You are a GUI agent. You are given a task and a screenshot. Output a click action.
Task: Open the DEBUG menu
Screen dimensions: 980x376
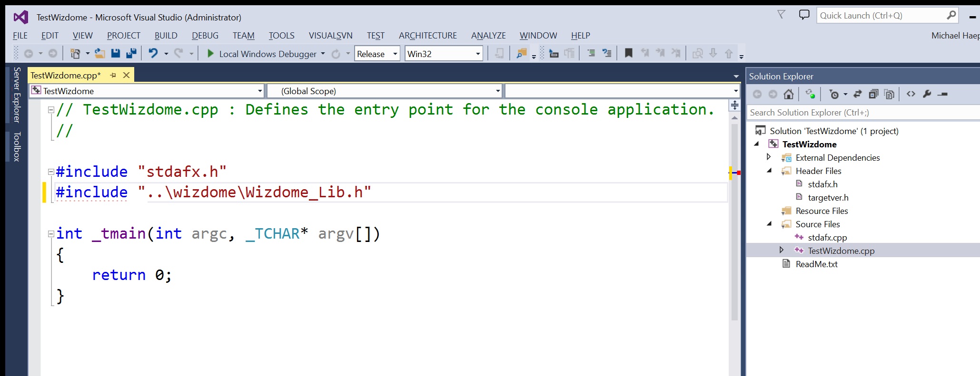pos(205,36)
